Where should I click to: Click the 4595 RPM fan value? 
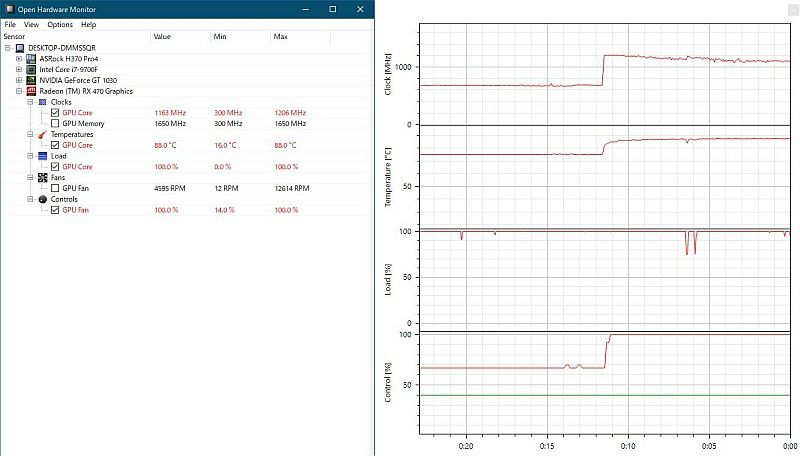[x=169, y=188]
